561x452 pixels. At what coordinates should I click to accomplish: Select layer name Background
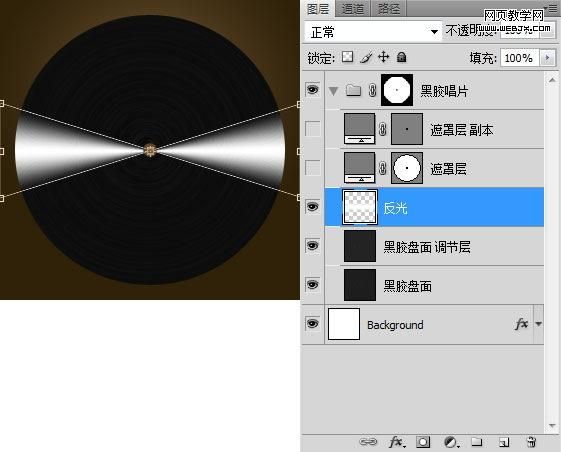point(395,325)
